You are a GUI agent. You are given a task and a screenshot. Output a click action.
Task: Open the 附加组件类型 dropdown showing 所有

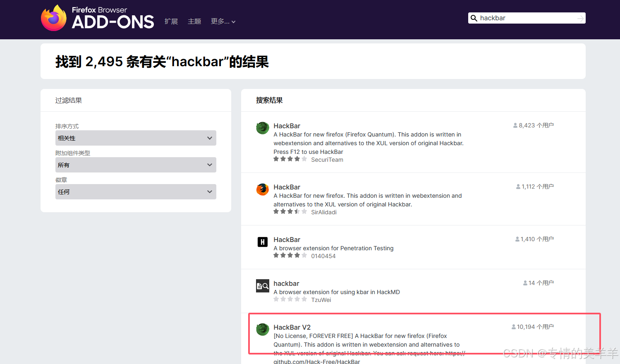point(136,165)
